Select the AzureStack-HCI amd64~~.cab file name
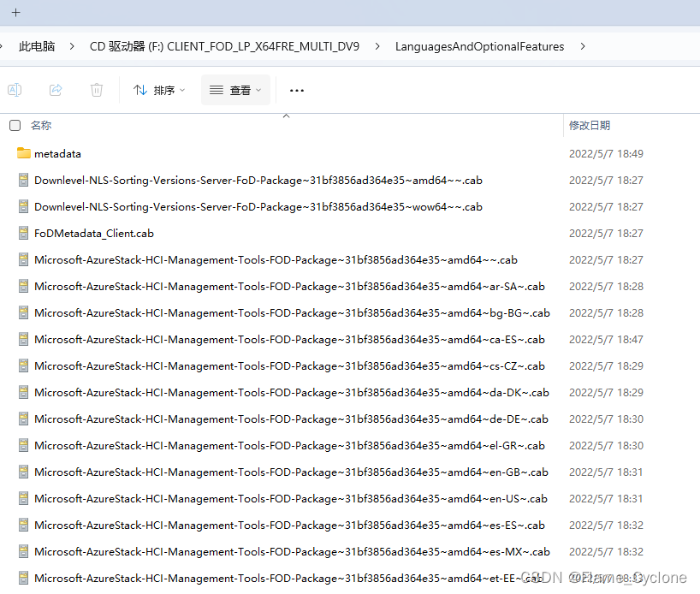This screenshot has width=700, height=594. click(276, 260)
